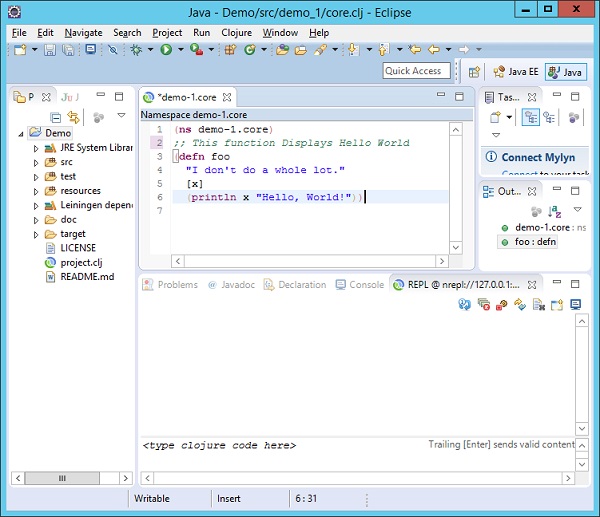Click Collapse All in Package Explorer
The height and width of the screenshot is (517, 600).
pos(56,117)
